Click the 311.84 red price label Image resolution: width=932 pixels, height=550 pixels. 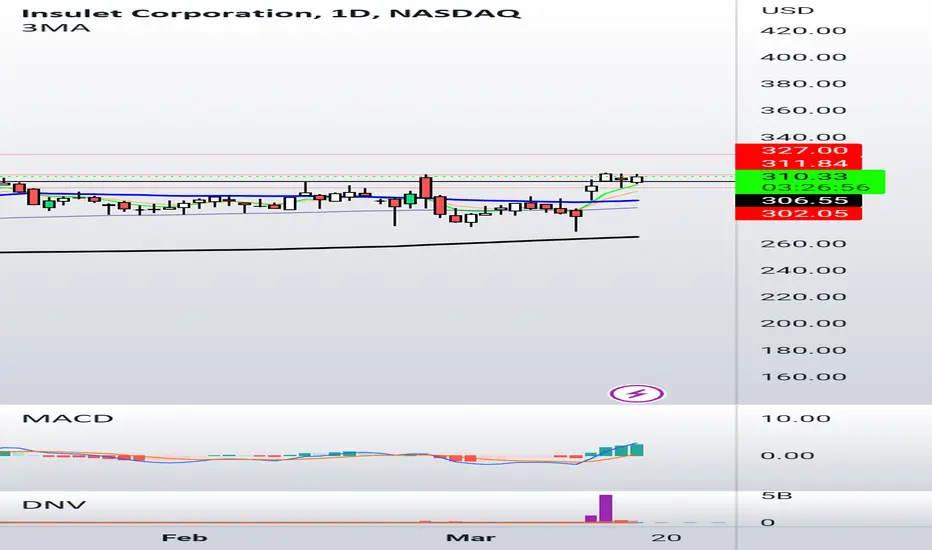pos(798,164)
